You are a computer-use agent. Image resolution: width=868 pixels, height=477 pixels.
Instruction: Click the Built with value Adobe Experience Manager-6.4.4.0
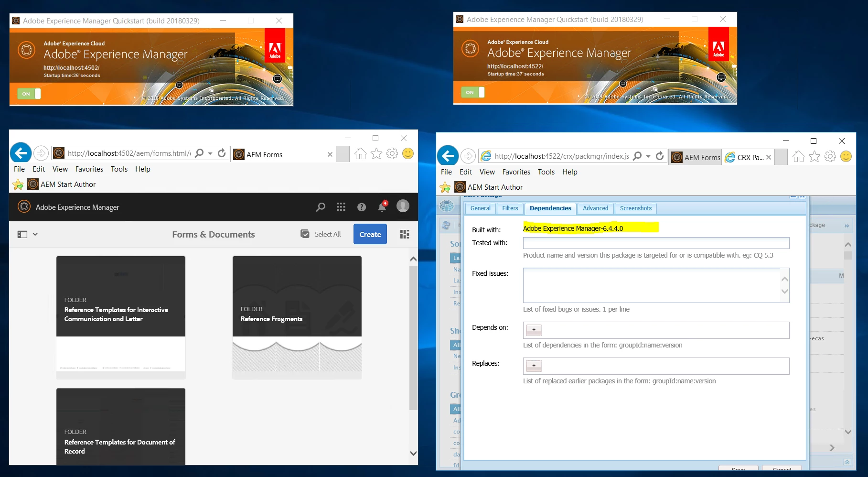pyautogui.click(x=573, y=228)
